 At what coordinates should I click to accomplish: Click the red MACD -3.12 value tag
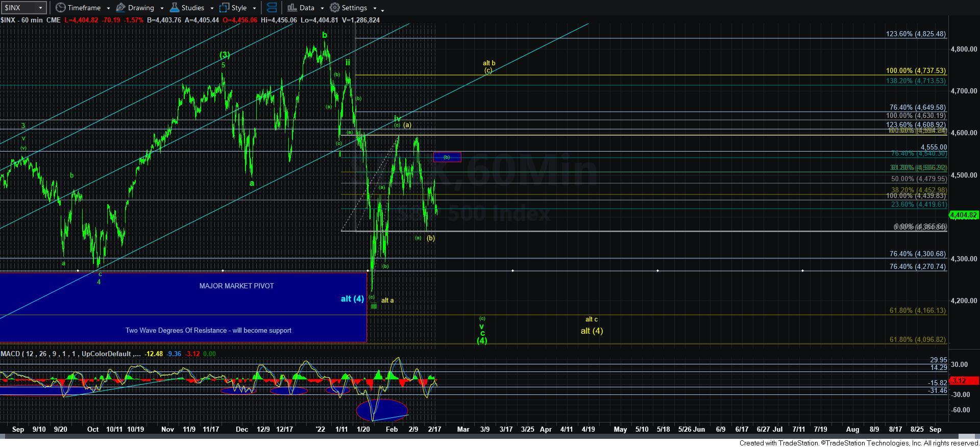[x=964, y=381]
